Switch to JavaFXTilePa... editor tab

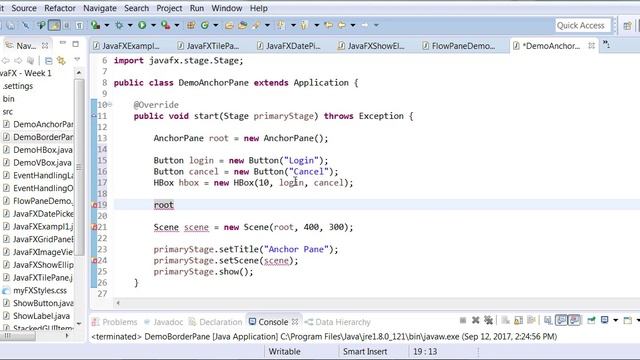tap(209, 46)
